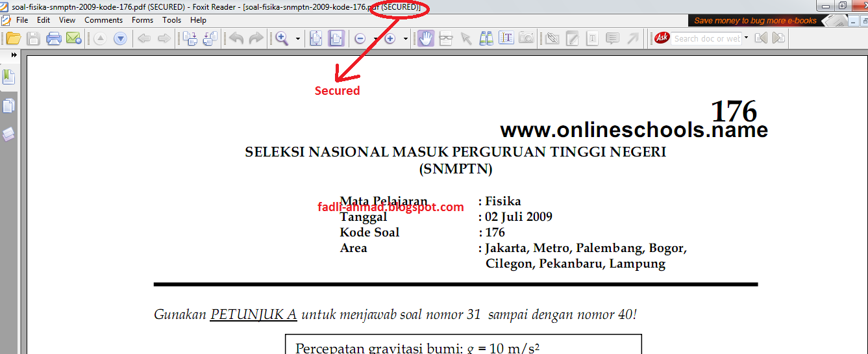This screenshot has width=868, height=354.
Task: Open Find with binoculars icon
Action: (486, 38)
